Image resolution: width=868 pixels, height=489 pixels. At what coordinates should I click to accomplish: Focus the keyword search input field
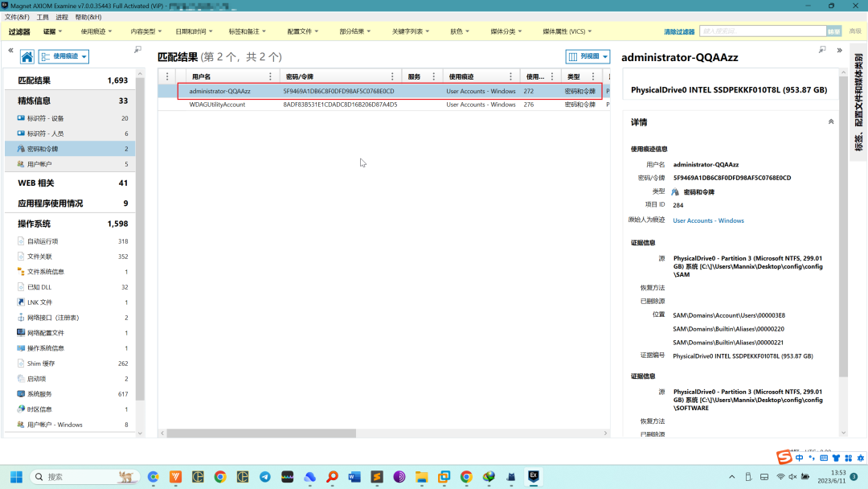[763, 31]
